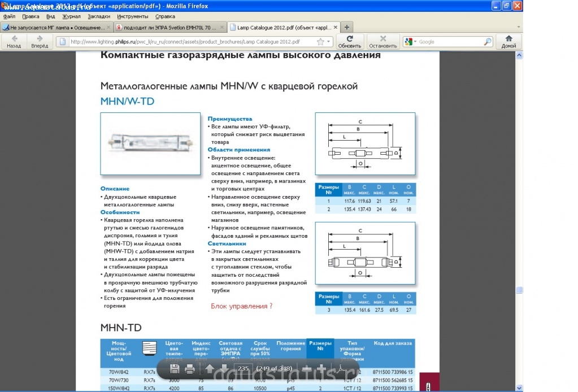Screen dimensions: 578x392
Task: Click the 'Светильники' heading
Action: click(227, 243)
